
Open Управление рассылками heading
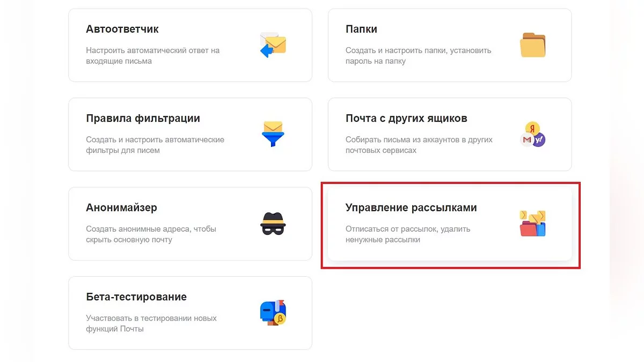(411, 208)
